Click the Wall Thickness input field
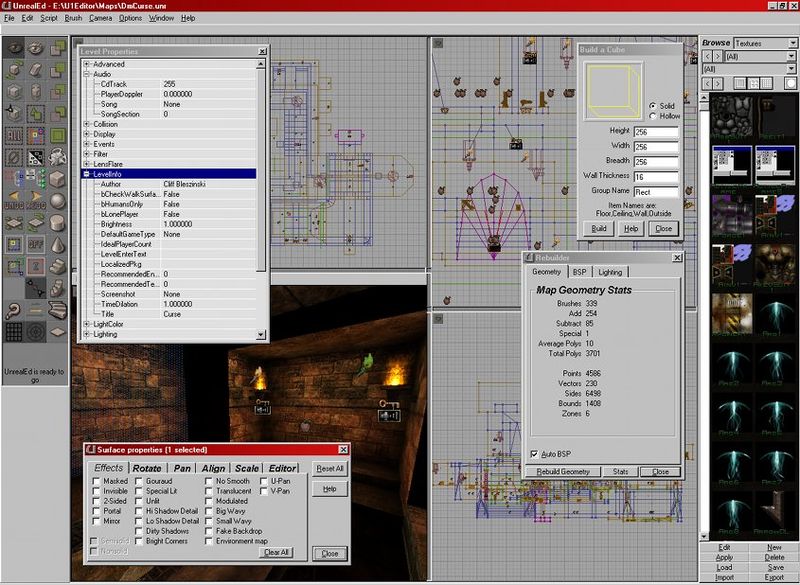Viewport: 800px width, 585px height. coord(655,177)
